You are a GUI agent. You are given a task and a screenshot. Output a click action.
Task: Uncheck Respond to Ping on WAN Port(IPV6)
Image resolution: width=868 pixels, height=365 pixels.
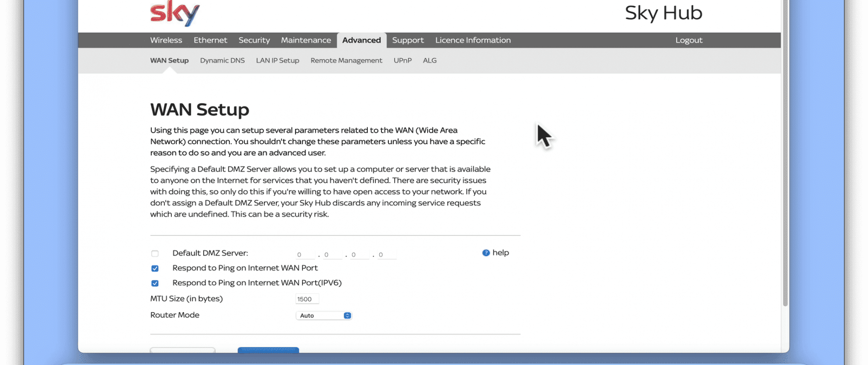(x=155, y=283)
